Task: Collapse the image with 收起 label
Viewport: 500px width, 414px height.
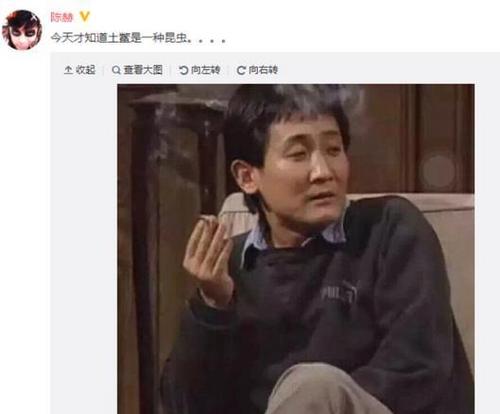Action: pos(85,70)
